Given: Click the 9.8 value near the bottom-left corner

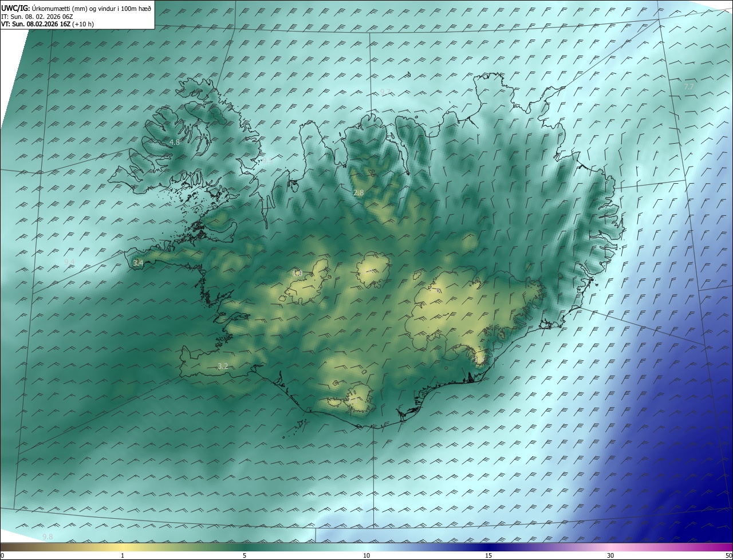Looking at the screenshot, I should 48,537.
